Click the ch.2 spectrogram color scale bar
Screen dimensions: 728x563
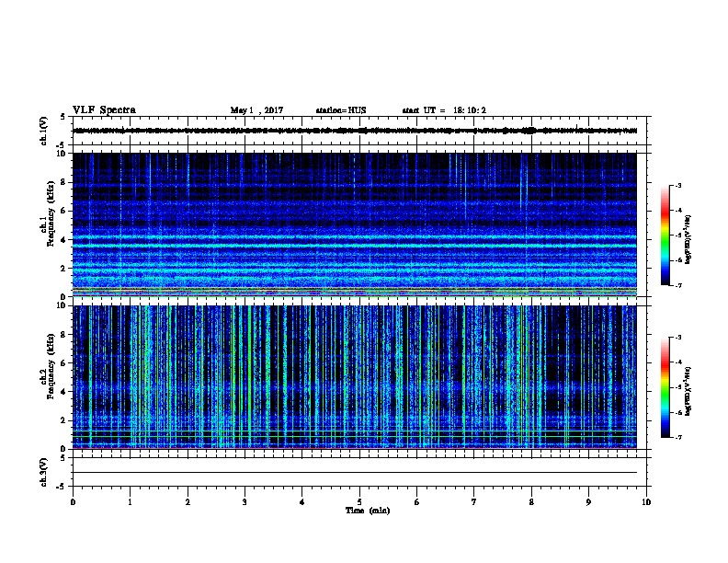[x=665, y=387]
